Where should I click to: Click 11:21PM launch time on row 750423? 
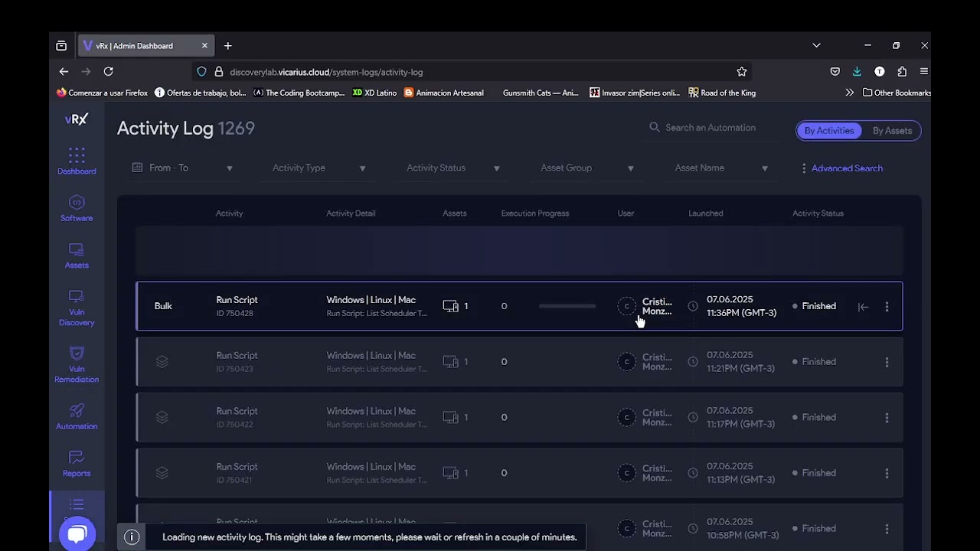[x=740, y=369]
